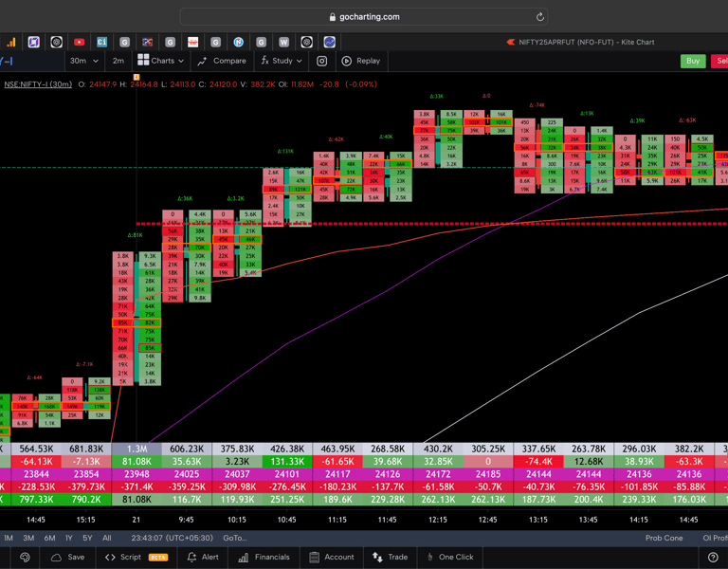Click the 797.33K cumulative cell
Screen dimensions: 728x569
pos(36,500)
